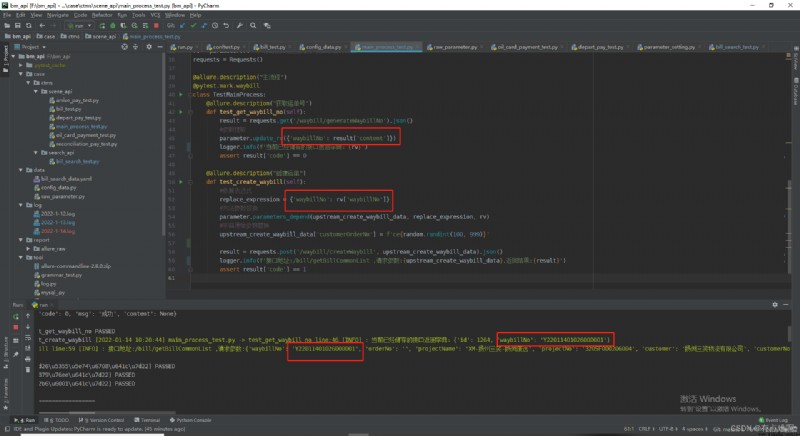
Task: Start debugging with the bug icon
Action: pos(113,25)
